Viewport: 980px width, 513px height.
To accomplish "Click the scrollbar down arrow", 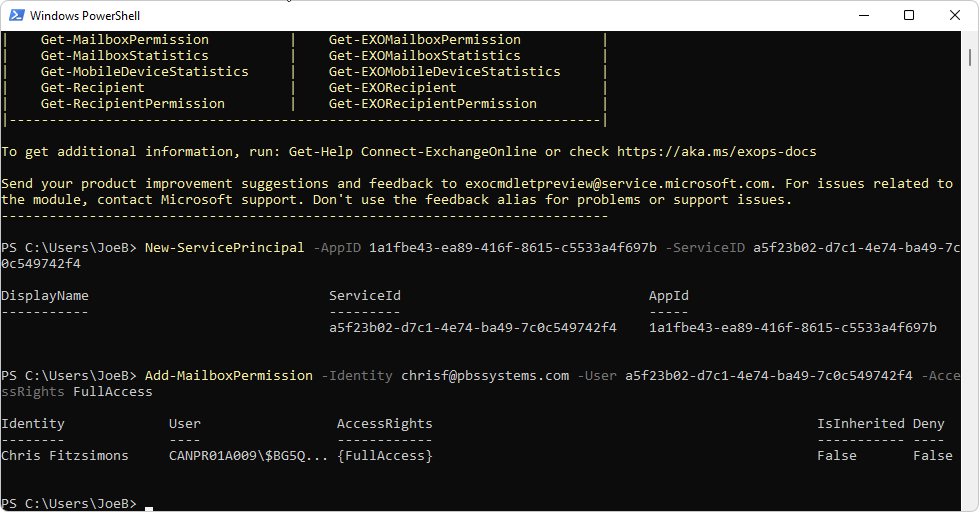I will coord(970,504).
